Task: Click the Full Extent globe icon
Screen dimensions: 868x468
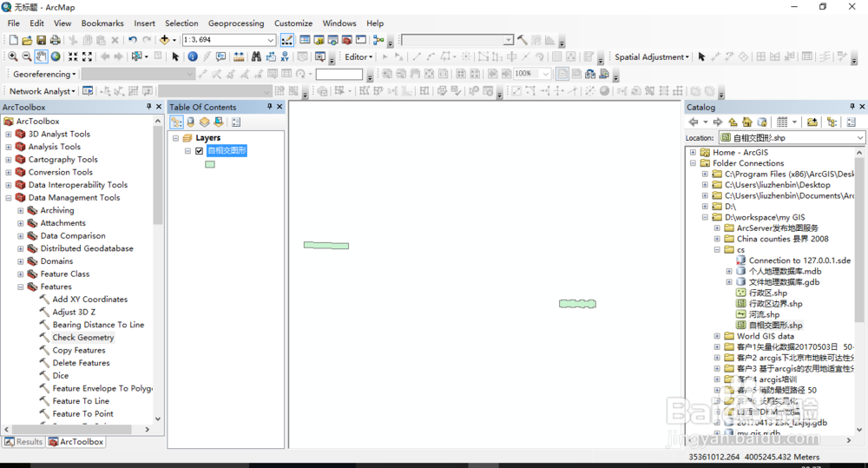Action: 56,56
